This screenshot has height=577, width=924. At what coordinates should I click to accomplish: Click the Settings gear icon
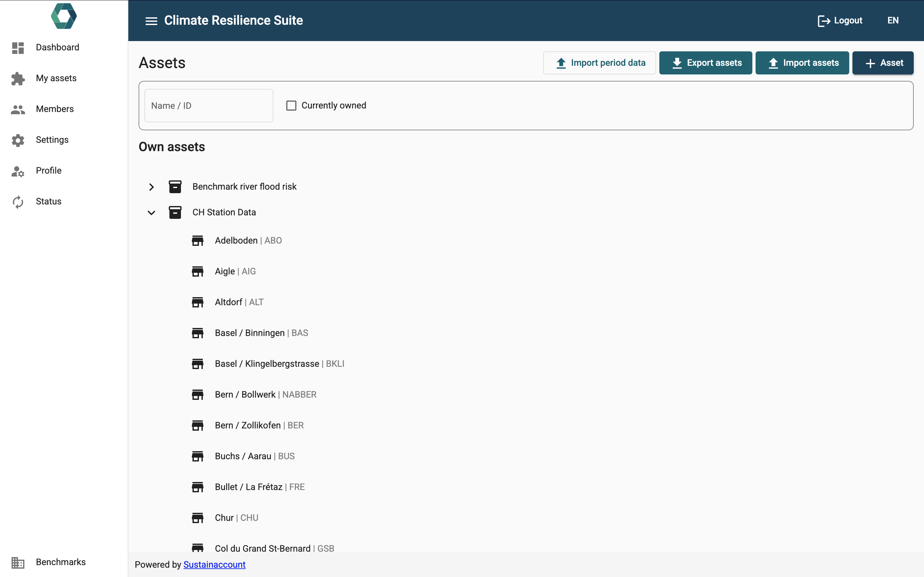coord(18,140)
